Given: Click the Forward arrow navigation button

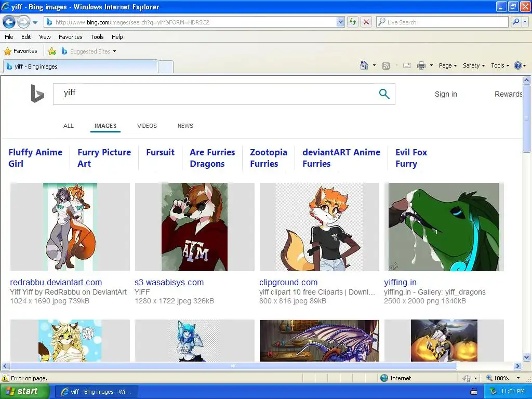Looking at the screenshot, I should [x=23, y=22].
